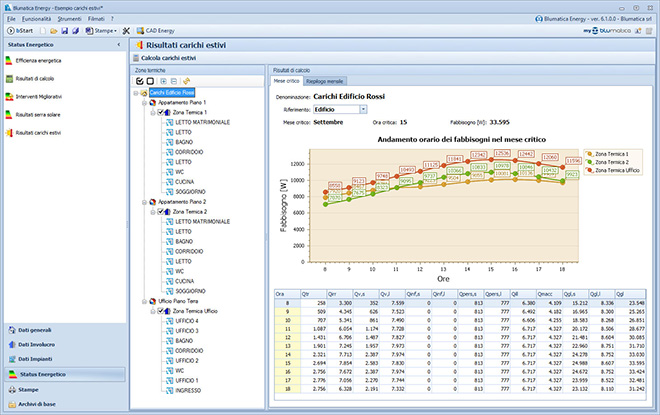Click the bStart toolbar button
Screen dimensions: 660x415
pyautogui.click(x=20, y=31)
